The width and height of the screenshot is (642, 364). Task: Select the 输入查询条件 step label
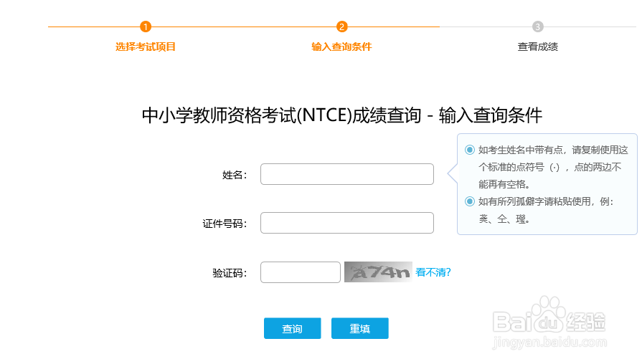342,47
